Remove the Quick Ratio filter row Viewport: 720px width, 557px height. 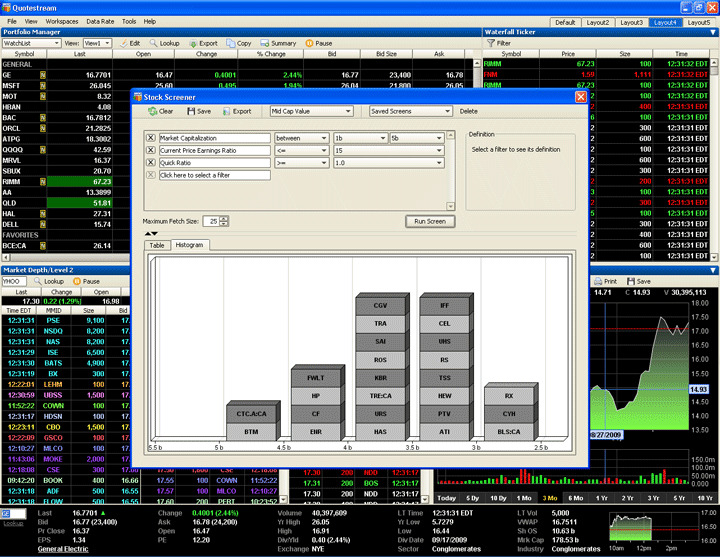pyautogui.click(x=151, y=162)
